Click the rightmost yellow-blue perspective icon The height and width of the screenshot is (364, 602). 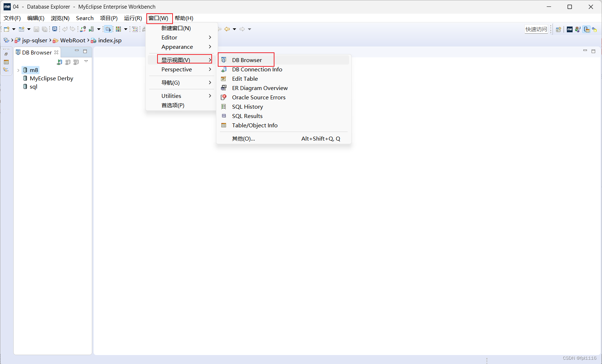pos(594,29)
